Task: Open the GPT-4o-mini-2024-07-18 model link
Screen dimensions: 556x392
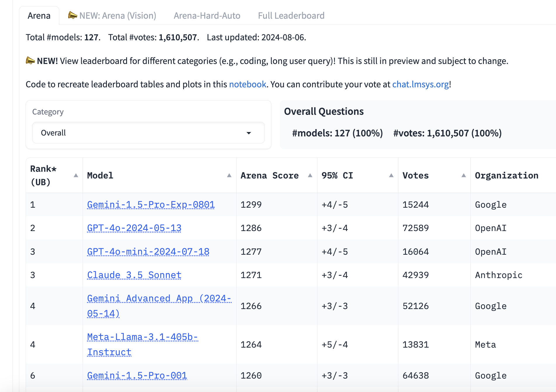Action: point(148,251)
